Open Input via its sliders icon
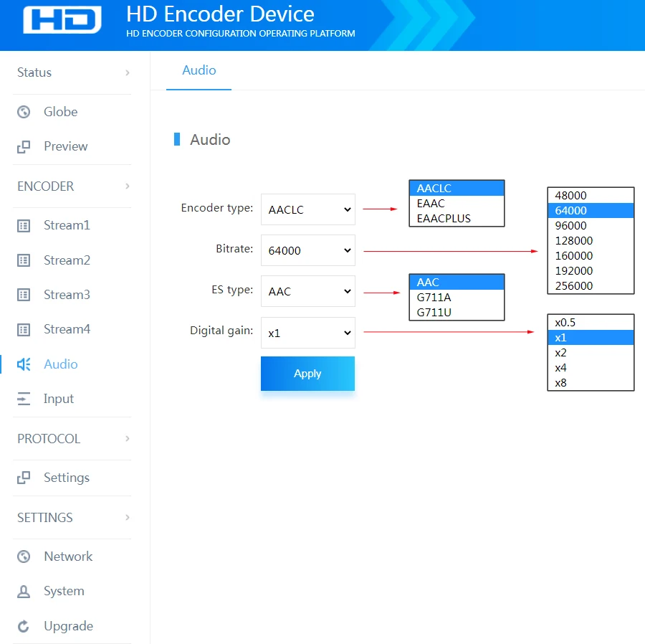Screen dimensions: 645x644 click(24, 399)
